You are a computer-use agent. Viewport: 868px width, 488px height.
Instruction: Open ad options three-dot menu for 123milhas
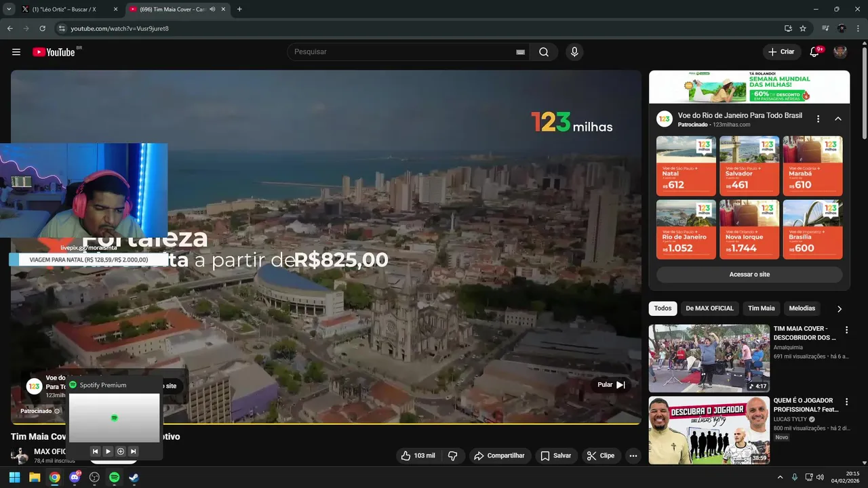[x=818, y=119]
